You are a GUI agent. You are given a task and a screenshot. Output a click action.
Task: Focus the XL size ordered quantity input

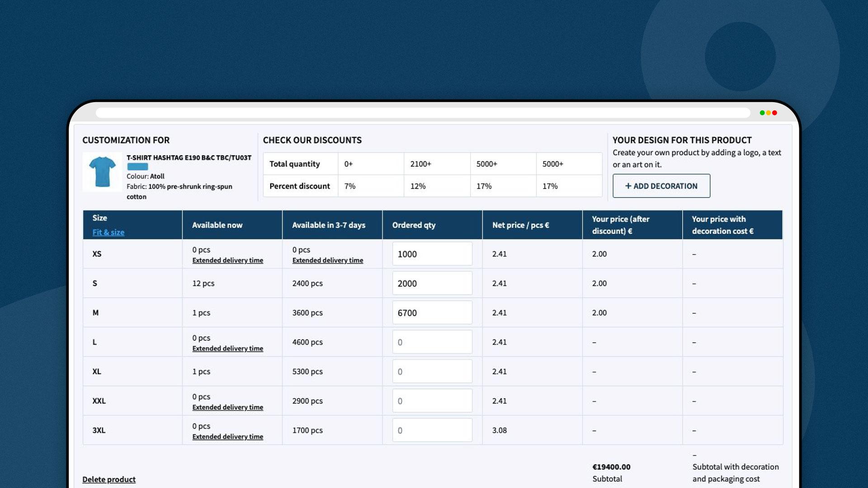point(432,371)
